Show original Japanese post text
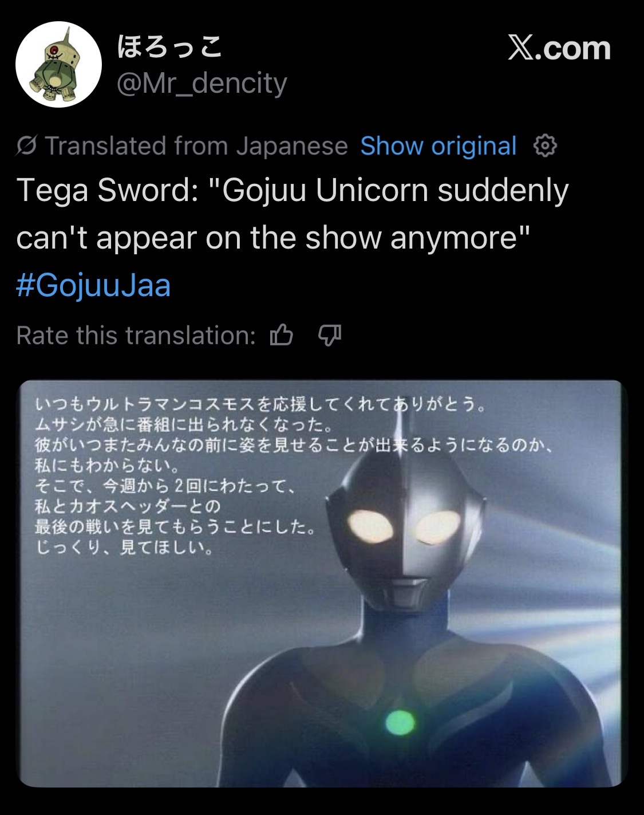 coord(438,146)
